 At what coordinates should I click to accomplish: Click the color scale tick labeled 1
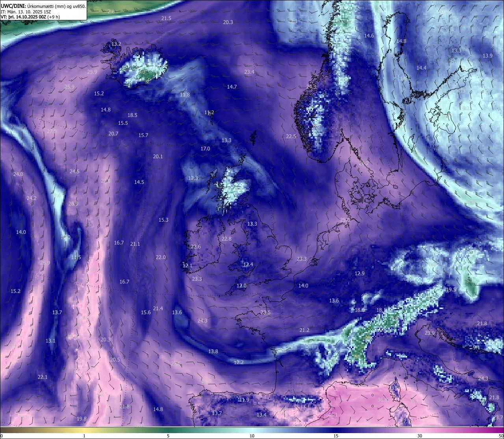[84, 436]
